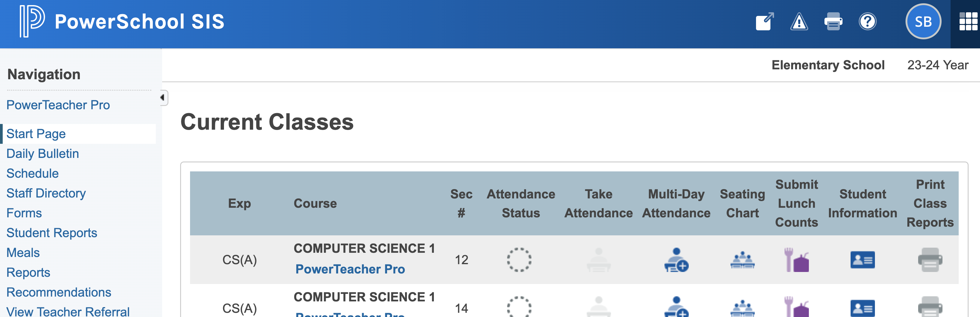This screenshot has width=980, height=317.
Task: Collapse the navigation sidebar
Action: coord(162,97)
